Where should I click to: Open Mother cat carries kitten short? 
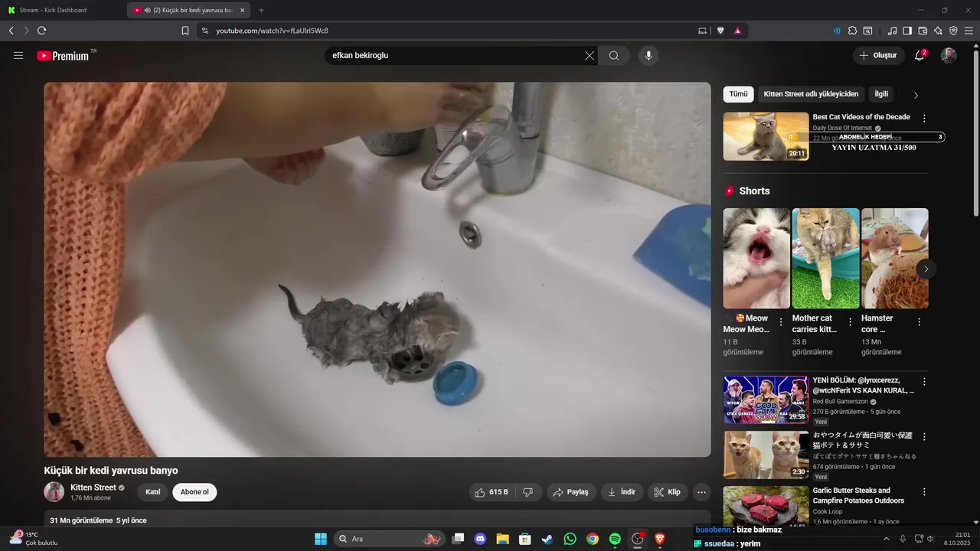click(x=825, y=259)
